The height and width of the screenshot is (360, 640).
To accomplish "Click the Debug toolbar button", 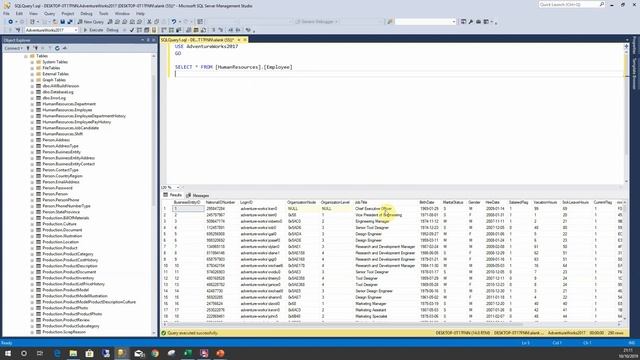I will [x=112, y=30].
